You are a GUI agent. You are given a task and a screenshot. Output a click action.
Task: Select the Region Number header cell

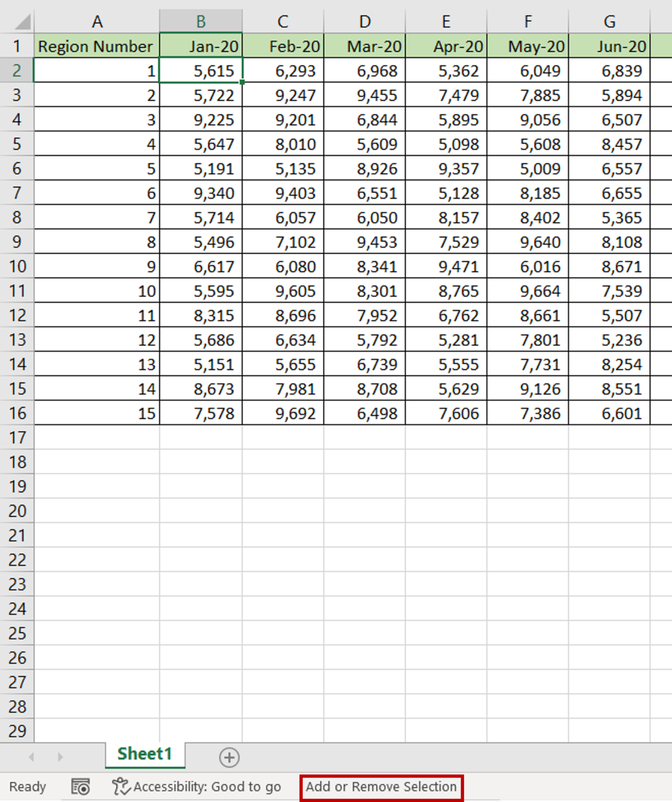(97, 46)
